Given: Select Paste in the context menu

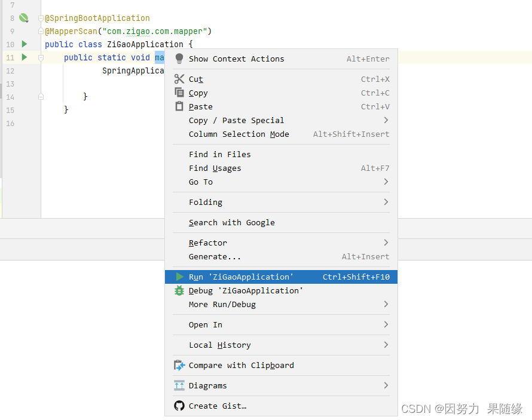Looking at the screenshot, I should tap(281, 106).
